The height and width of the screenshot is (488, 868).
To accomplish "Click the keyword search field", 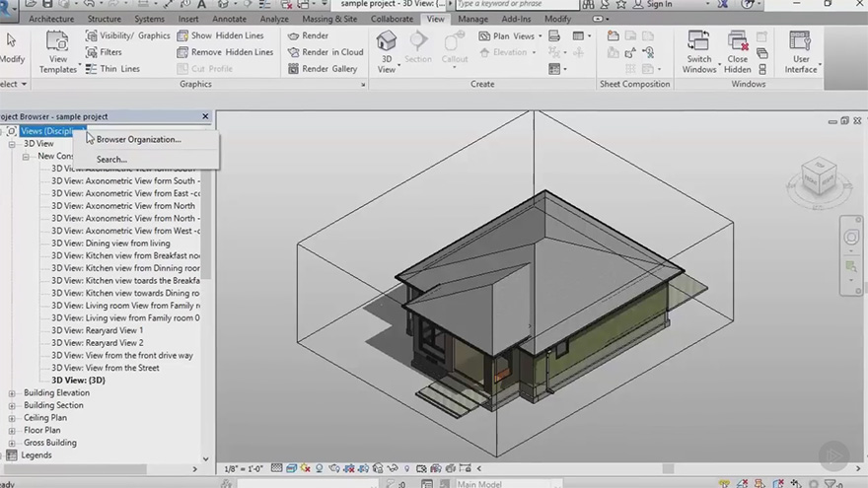I will pos(516,4).
